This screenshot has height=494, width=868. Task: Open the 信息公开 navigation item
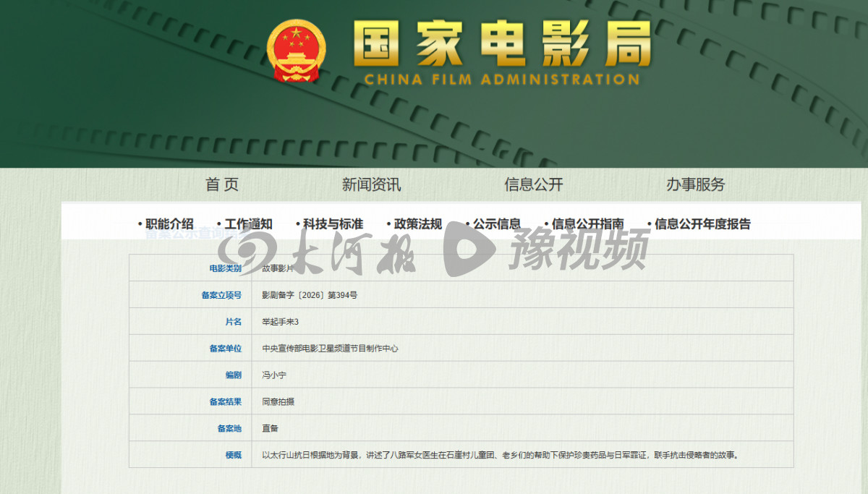[533, 184]
